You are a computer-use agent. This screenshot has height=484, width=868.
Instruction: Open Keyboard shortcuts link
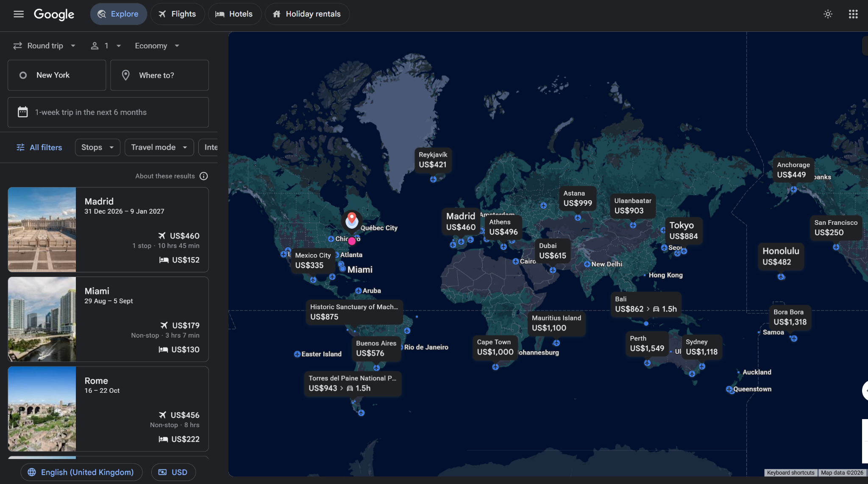pos(790,473)
